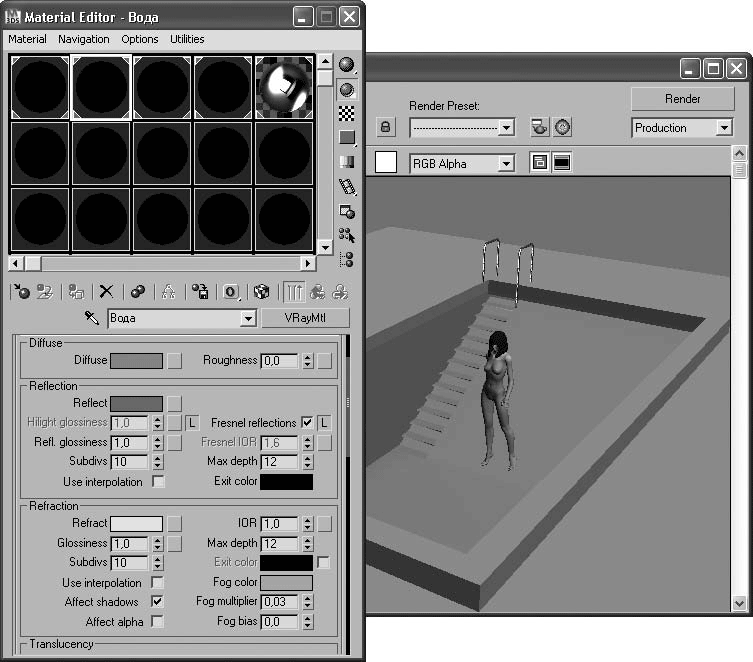Click lock icon beside Render Preset
The width and height of the screenshot is (753, 662).
(x=386, y=128)
